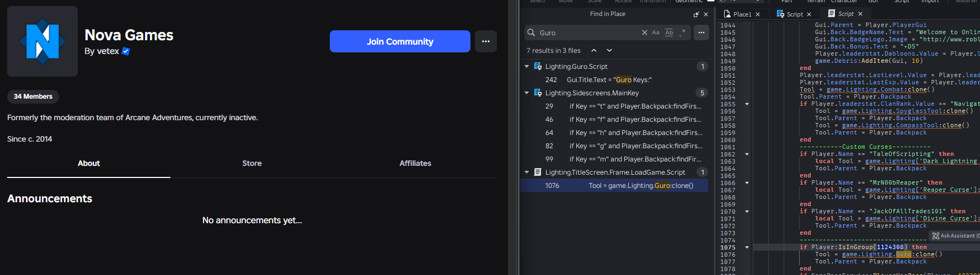Click inside the Guro search field
Viewport: 980px width, 275px height.
click(x=587, y=33)
